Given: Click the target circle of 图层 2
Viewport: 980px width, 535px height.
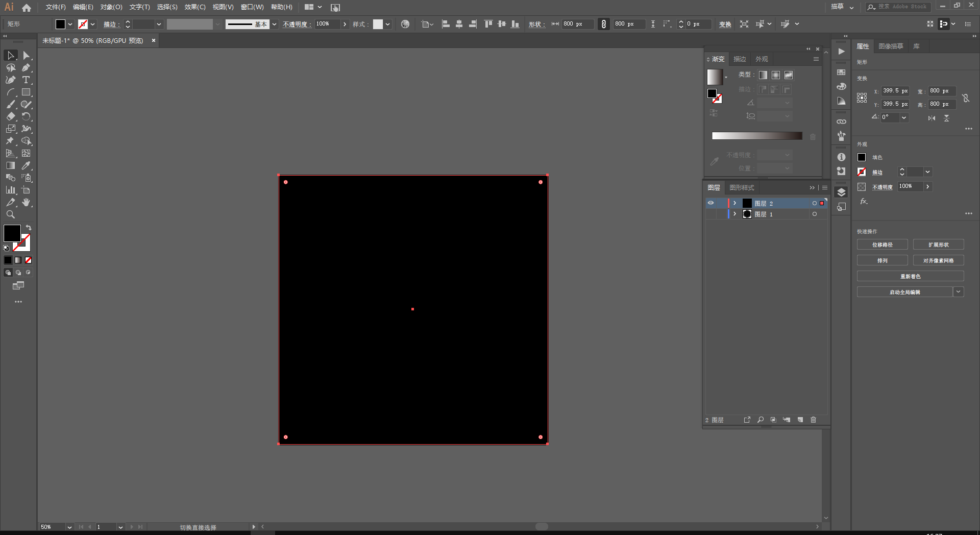Looking at the screenshot, I should tap(814, 203).
